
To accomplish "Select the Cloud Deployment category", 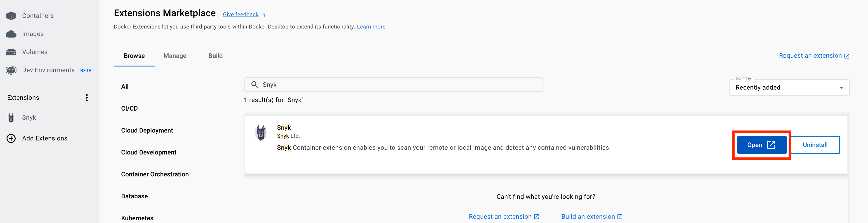I will click(x=147, y=130).
